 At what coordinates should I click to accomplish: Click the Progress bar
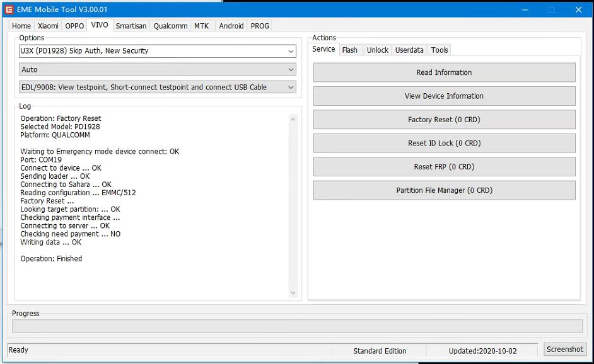(298, 326)
